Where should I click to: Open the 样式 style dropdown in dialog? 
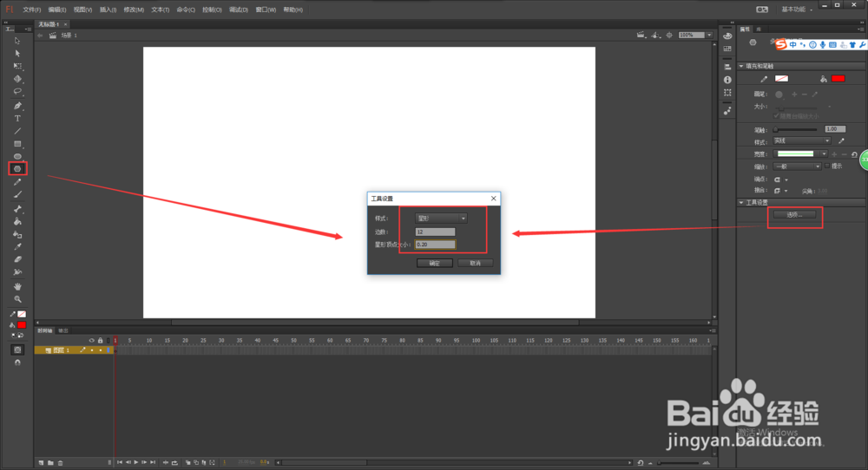(441, 219)
